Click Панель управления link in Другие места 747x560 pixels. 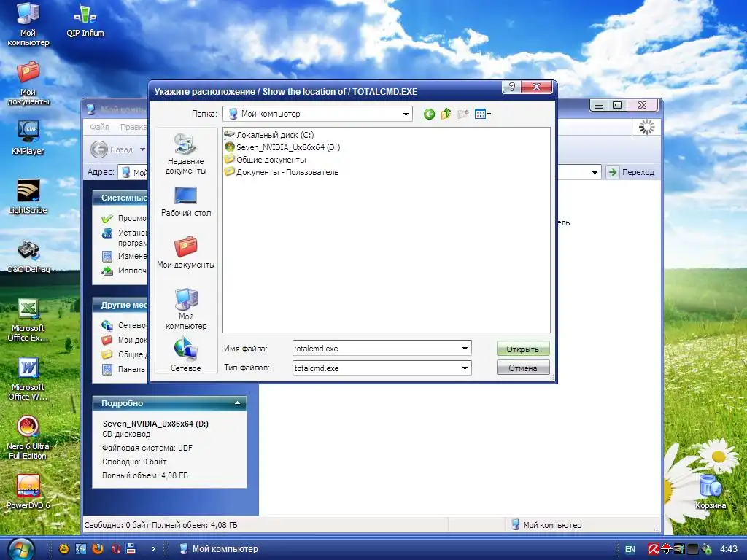[x=124, y=369]
